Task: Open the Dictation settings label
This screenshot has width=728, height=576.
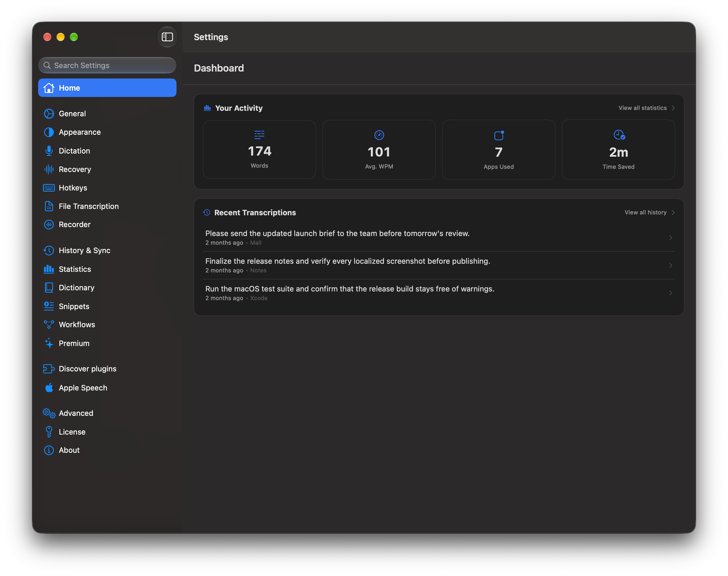Action: (x=74, y=151)
